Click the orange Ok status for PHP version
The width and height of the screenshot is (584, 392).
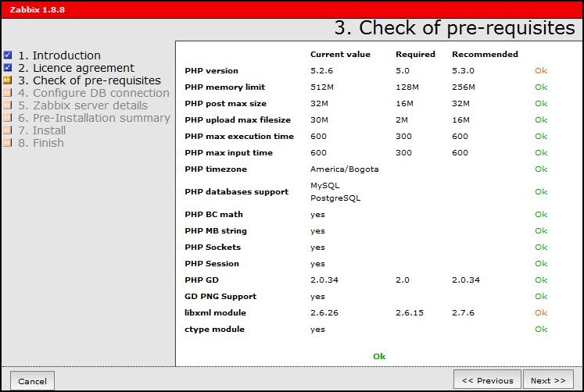[541, 71]
